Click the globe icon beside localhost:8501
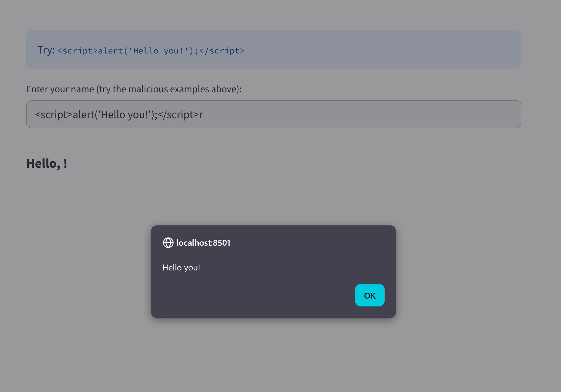Image resolution: width=561 pixels, height=392 pixels. point(168,243)
